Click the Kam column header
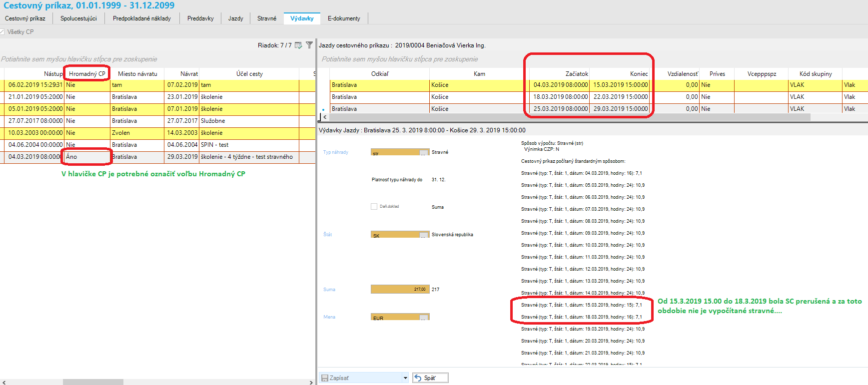Screen dimensions: 868x385 pos(479,74)
